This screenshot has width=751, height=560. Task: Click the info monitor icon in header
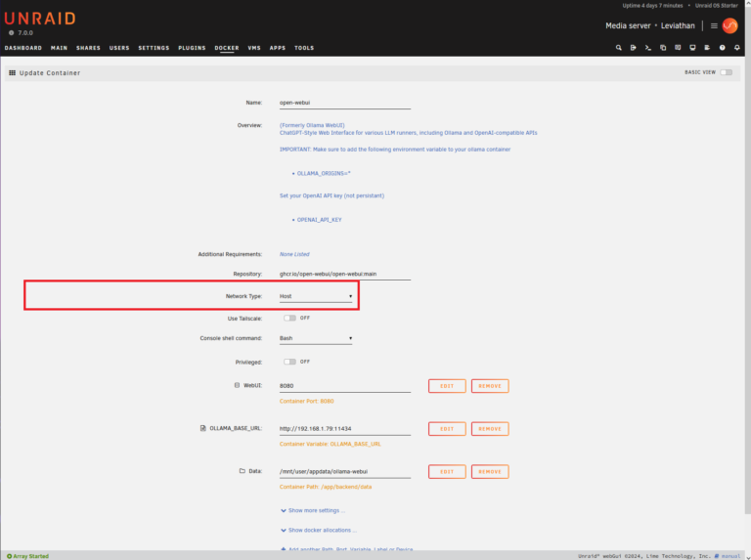coord(692,47)
